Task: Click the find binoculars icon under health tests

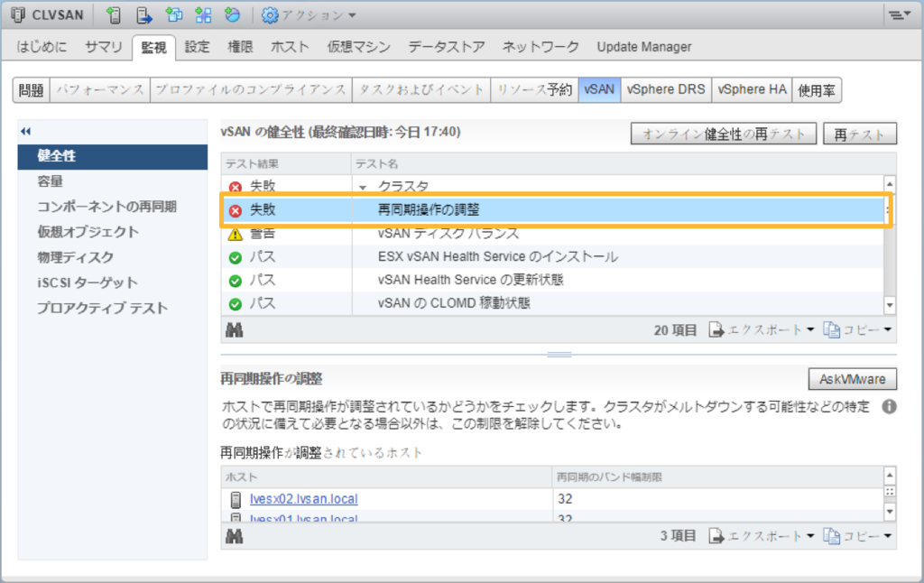Action: (x=234, y=330)
